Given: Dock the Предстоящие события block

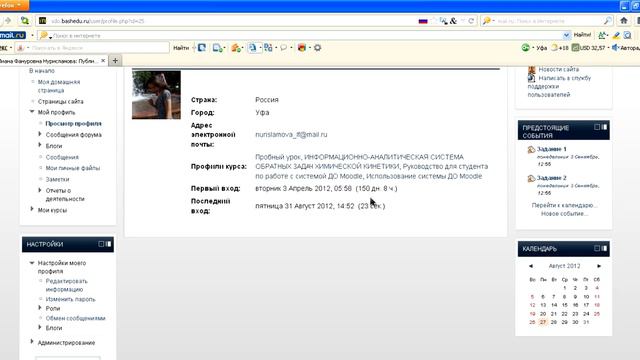Looking at the screenshot, I should pyautogui.click(x=604, y=127).
